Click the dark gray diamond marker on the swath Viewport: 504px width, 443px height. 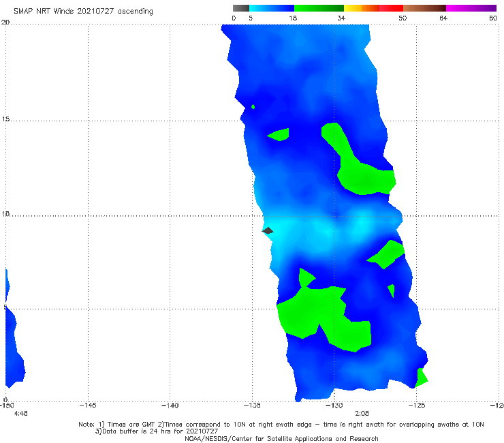point(268,230)
